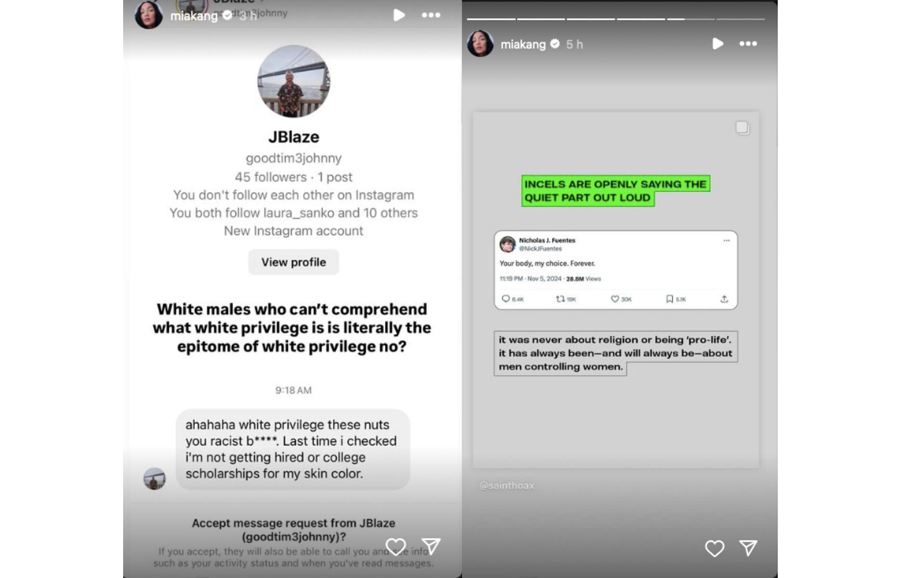The image size is (924, 578).
Task: Tap the play button on left story
Action: 399,14
